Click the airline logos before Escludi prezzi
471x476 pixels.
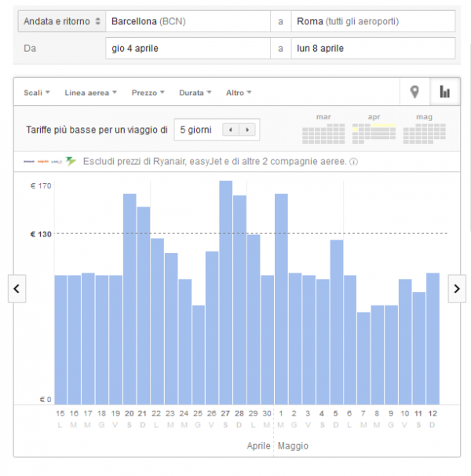tap(50, 163)
